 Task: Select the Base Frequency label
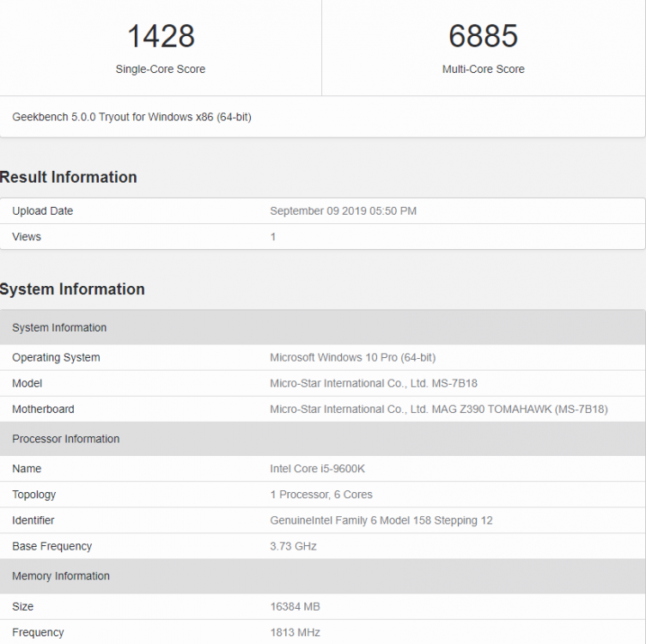52,546
